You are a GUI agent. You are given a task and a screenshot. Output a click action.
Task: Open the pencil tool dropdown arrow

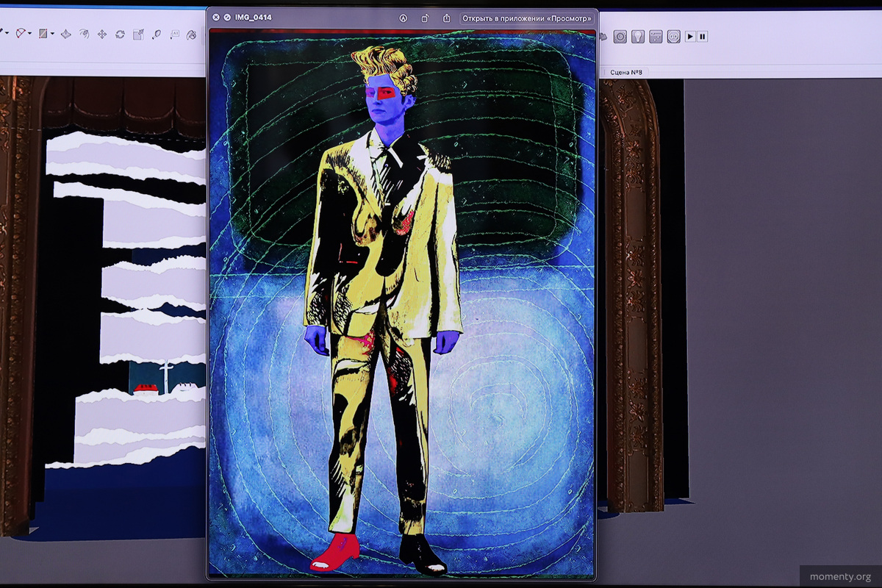(7, 34)
